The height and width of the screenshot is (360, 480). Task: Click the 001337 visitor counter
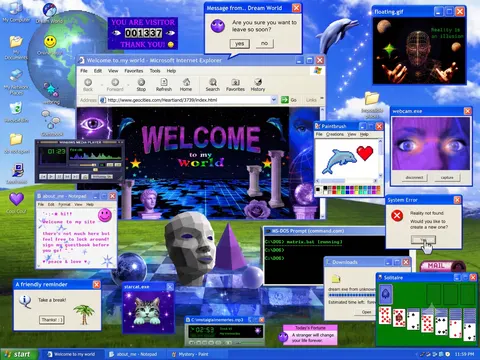pyautogui.click(x=143, y=33)
